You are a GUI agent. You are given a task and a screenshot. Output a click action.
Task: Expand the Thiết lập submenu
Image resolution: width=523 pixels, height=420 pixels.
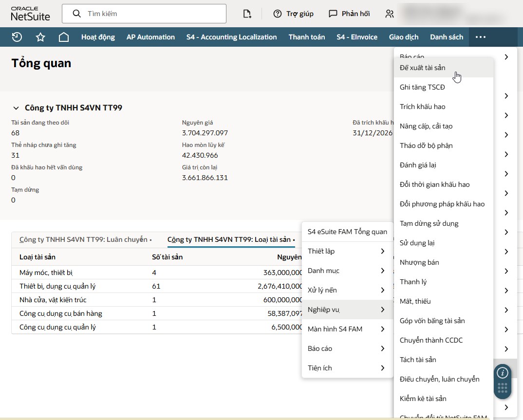click(x=347, y=251)
